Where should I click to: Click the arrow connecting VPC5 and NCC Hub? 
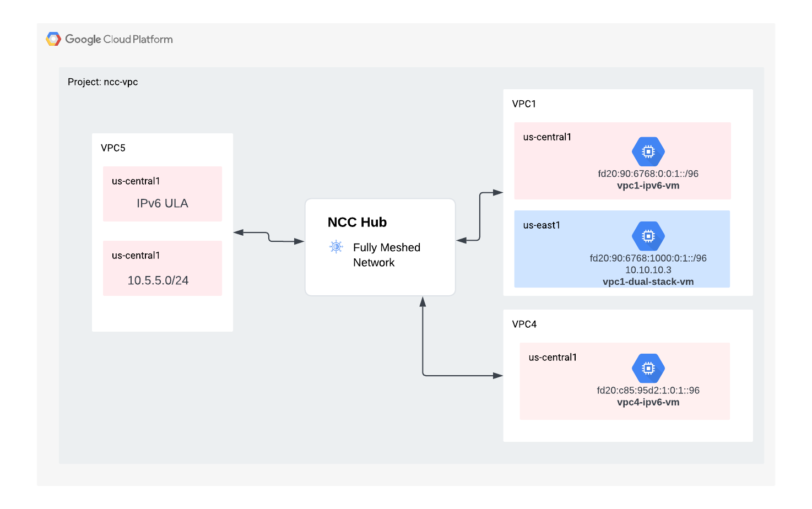click(269, 237)
